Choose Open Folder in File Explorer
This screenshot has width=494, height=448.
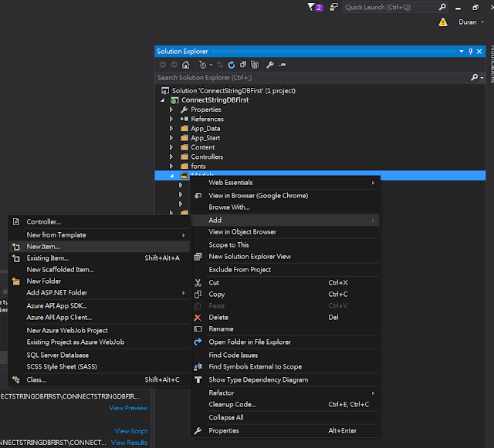(249, 342)
